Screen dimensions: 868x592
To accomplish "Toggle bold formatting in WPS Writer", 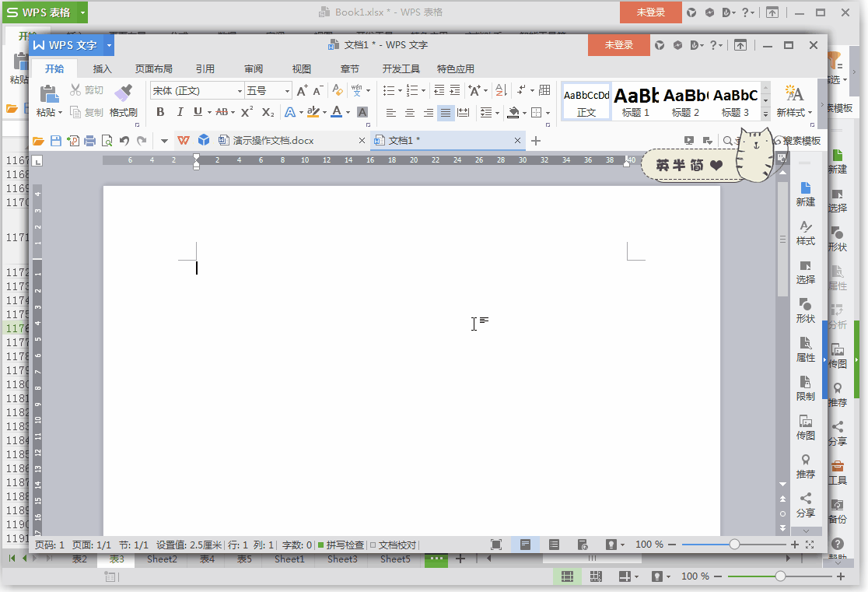I will (x=160, y=113).
